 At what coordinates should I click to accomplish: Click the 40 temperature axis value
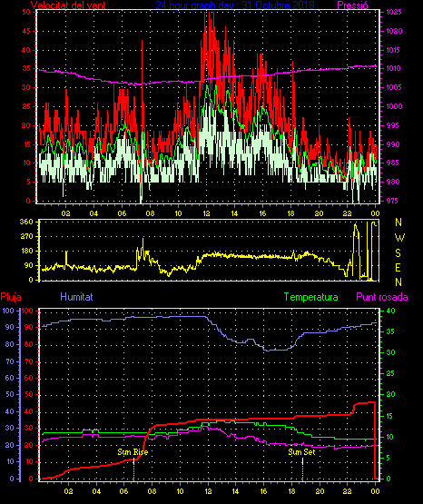pos(390,311)
